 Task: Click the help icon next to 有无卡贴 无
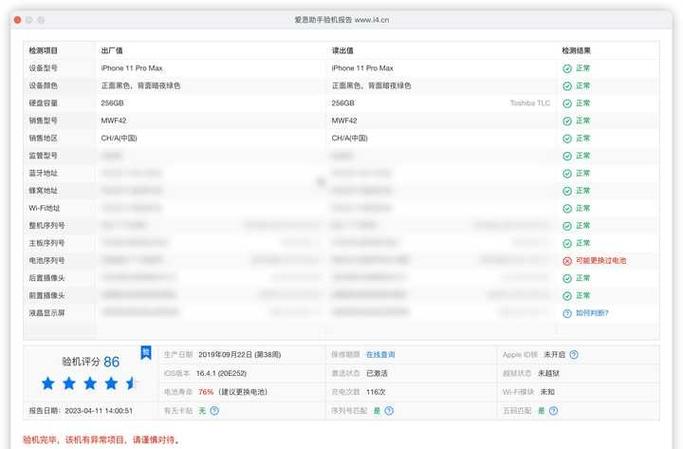[214, 410]
